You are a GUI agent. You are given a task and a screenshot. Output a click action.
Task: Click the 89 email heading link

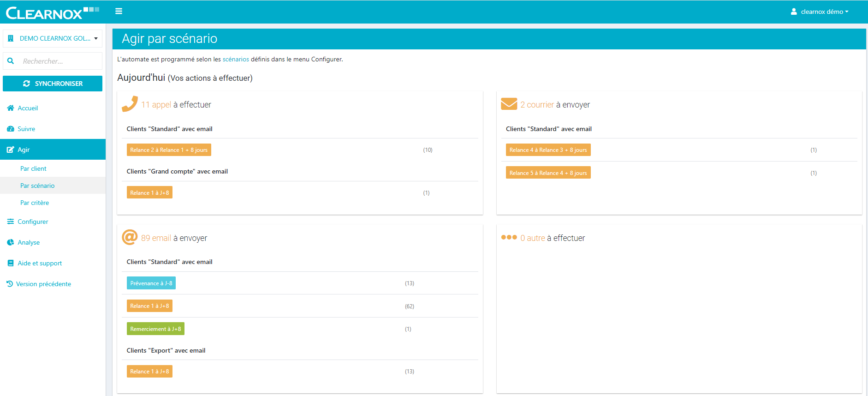tap(156, 238)
